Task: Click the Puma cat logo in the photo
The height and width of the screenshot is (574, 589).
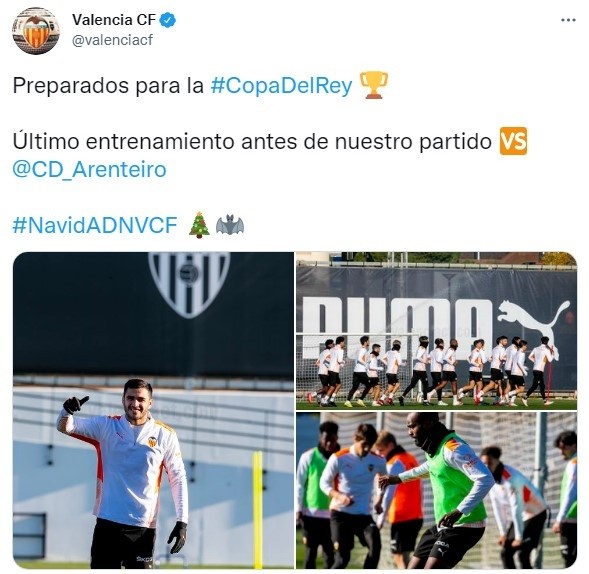Action: [534, 326]
